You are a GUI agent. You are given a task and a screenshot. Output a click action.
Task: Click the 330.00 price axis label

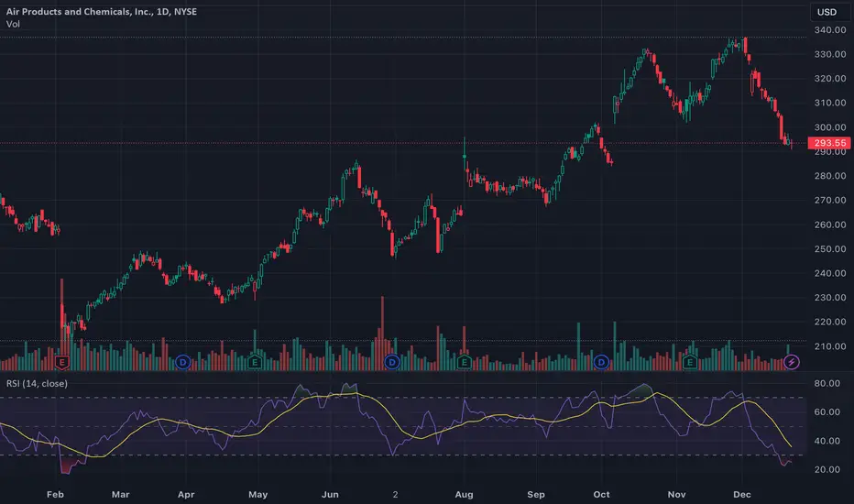[830, 54]
